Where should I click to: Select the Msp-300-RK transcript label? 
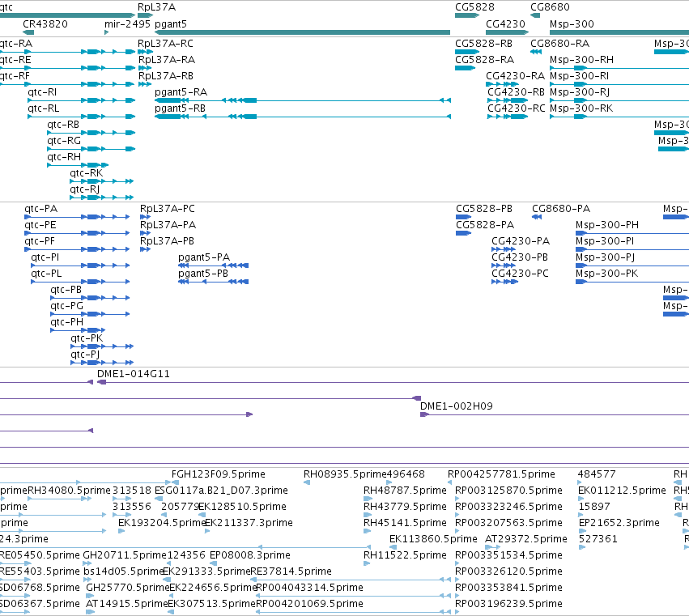coord(581,108)
